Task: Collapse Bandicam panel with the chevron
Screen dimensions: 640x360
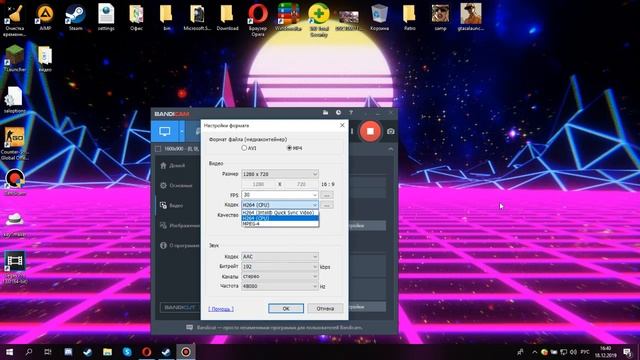Action: pyautogui.click(x=391, y=149)
